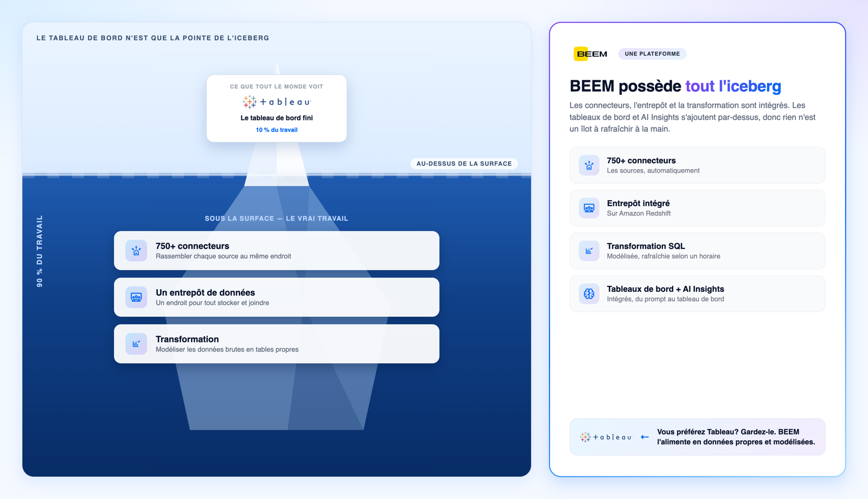Click the chart icon beside Transformation SQL
Image resolution: width=868 pixels, height=499 pixels.
pyautogui.click(x=589, y=251)
